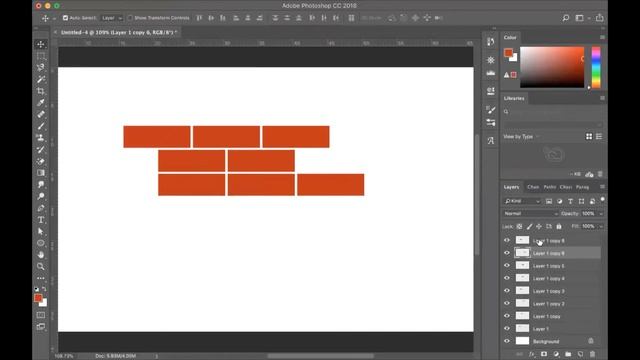Viewport: 640px width, 360px height.
Task: Select the Eyedropper tool
Action: [x=41, y=102]
